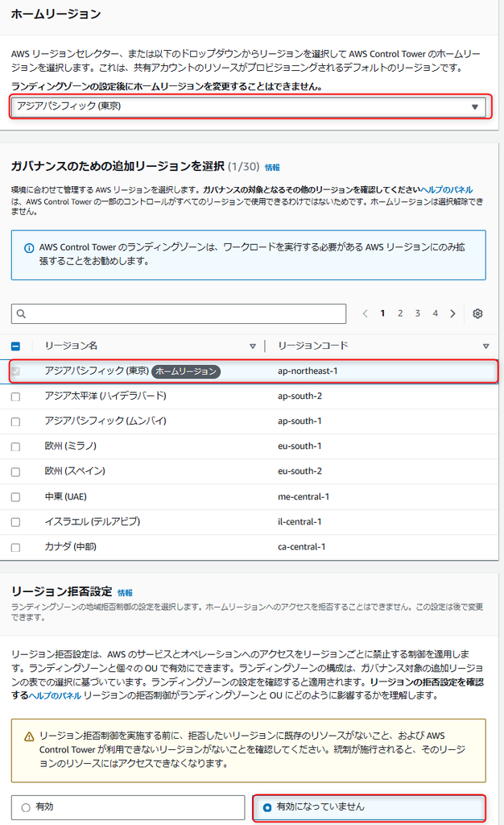Select pagination page 1

(382, 313)
